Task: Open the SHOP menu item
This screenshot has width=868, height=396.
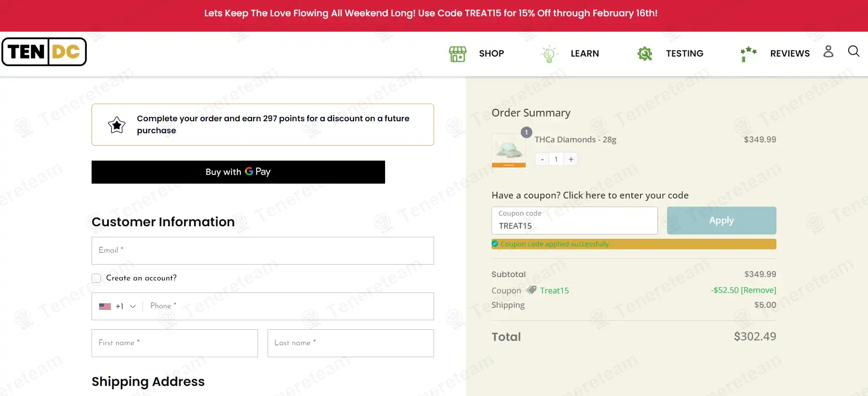Action: click(492, 54)
